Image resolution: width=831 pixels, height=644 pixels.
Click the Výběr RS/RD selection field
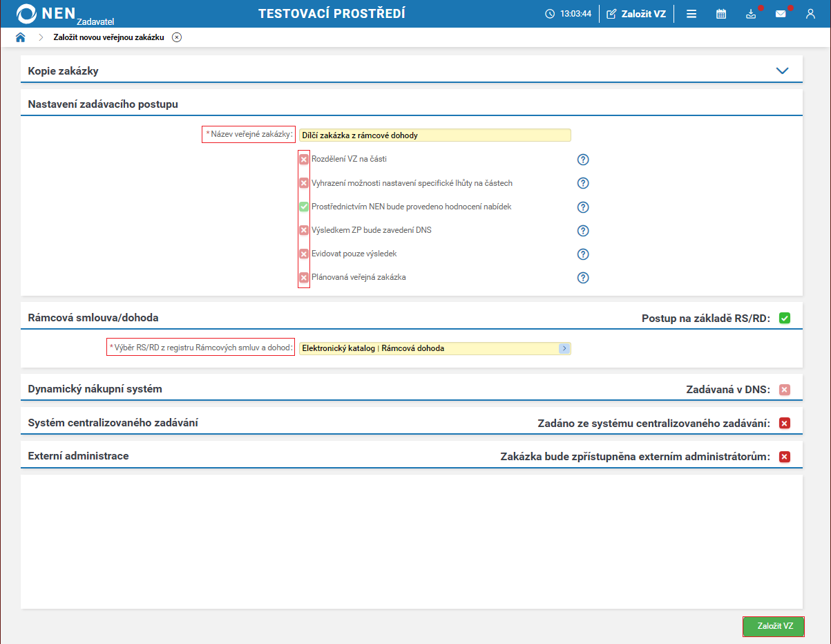tap(428, 348)
